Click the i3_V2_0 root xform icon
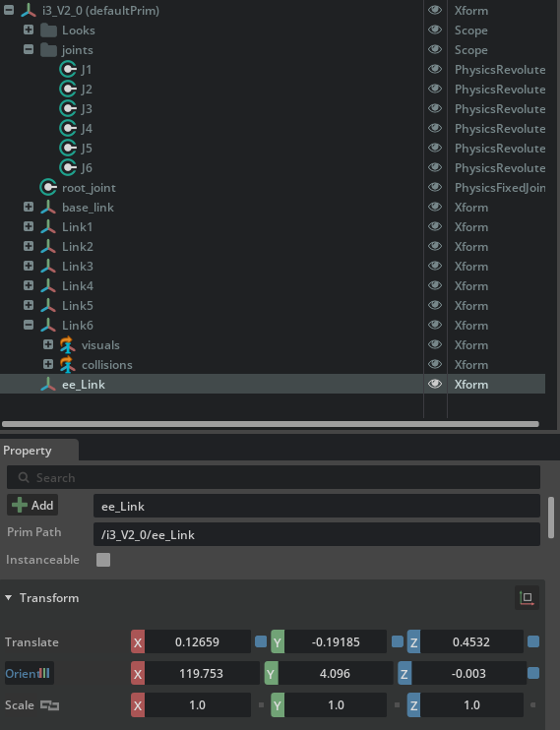The width and height of the screenshot is (560, 730). [x=29, y=10]
